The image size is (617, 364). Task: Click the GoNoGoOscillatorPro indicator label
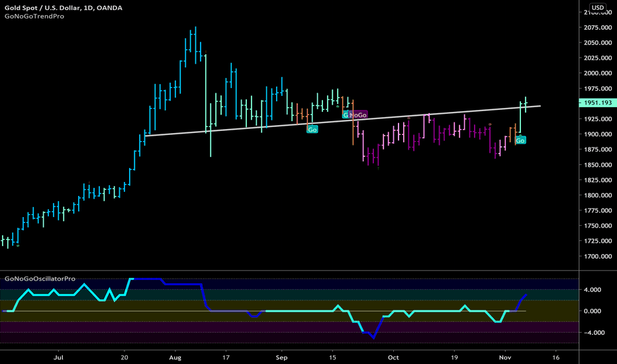pos(40,279)
